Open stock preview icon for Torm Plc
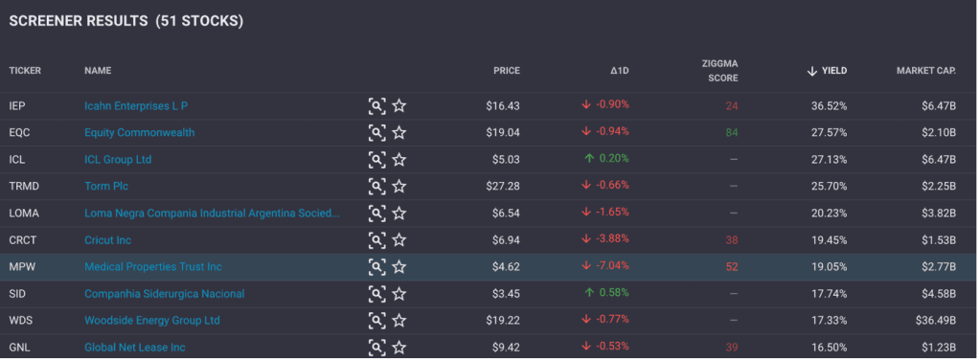 click(376, 186)
